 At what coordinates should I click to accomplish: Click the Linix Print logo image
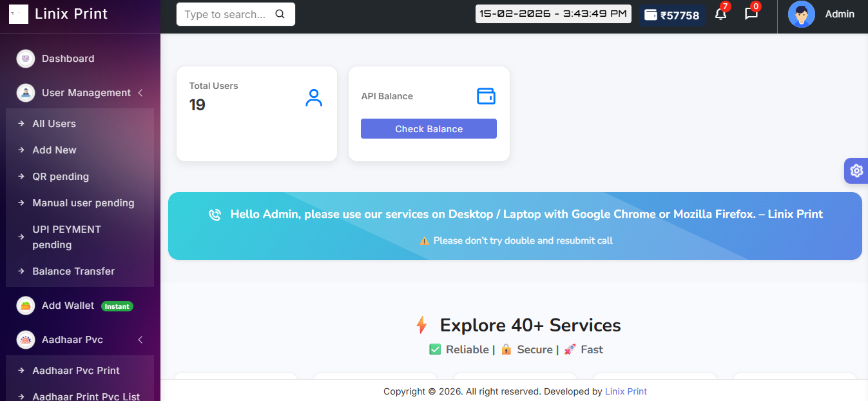click(19, 14)
